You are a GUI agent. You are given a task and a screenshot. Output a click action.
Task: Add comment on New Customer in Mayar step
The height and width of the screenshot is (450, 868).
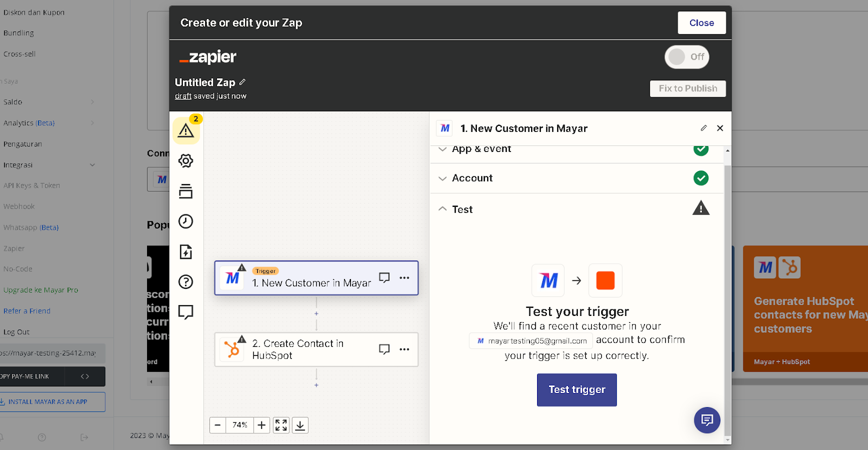point(384,277)
